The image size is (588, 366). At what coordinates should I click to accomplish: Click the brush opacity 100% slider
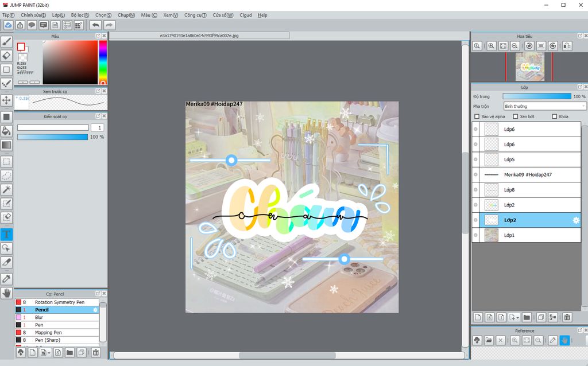52,137
